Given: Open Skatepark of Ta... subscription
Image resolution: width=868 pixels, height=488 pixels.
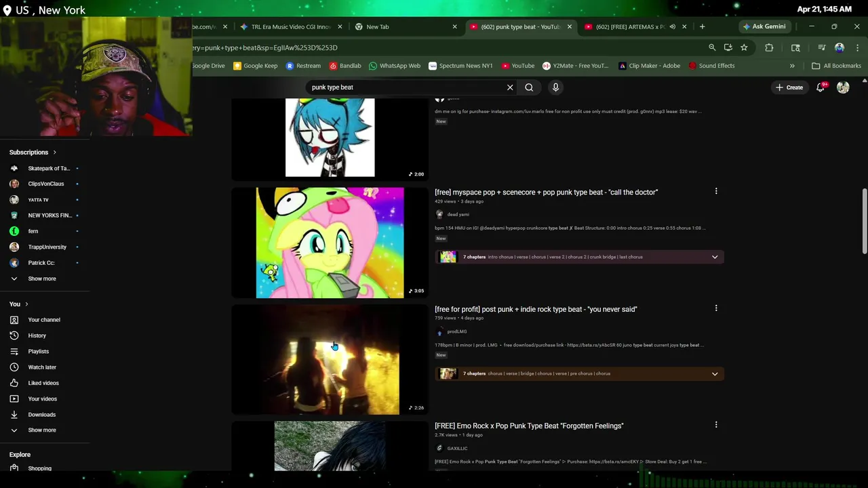Looking at the screenshot, I should point(45,168).
